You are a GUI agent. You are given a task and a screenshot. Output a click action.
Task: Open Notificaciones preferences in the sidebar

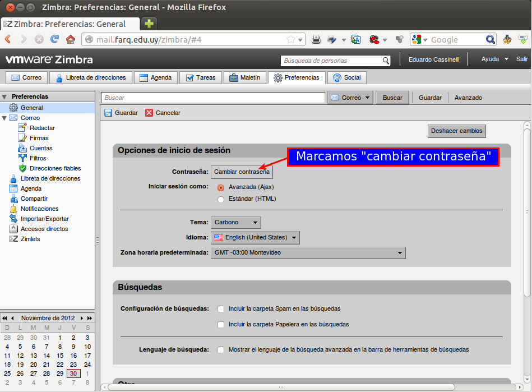pyautogui.click(x=39, y=209)
